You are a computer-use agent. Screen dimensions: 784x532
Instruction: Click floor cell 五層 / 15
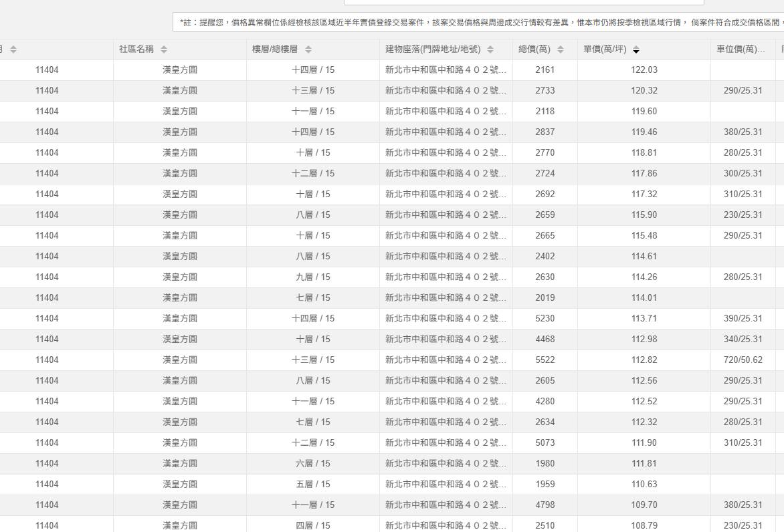point(313,485)
